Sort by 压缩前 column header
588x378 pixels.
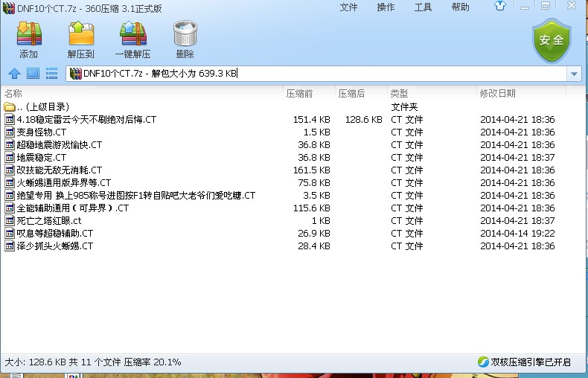tap(310, 93)
